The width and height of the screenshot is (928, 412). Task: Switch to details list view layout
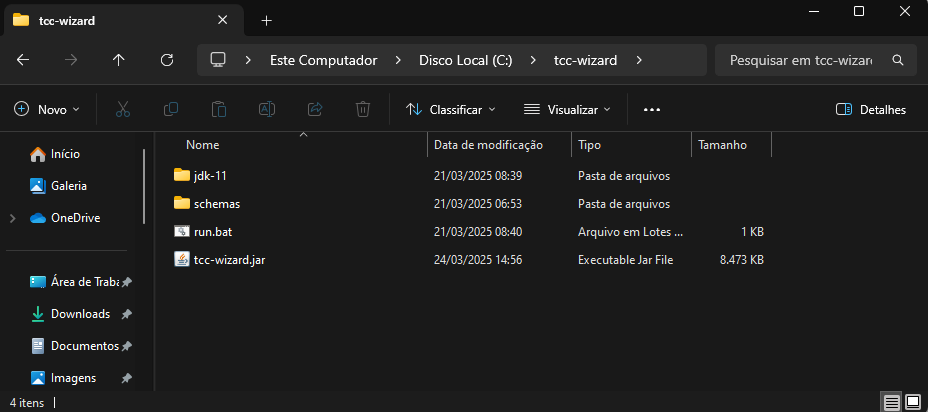tap(891, 402)
